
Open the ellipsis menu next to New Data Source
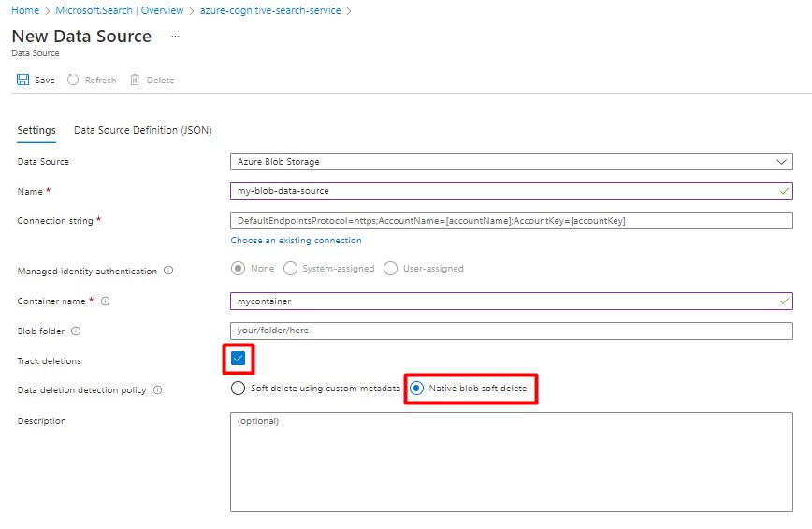coord(176,36)
